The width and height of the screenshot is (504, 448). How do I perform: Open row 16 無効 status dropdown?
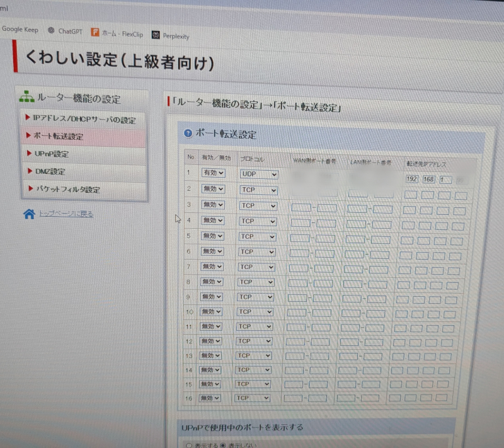[210, 398]
